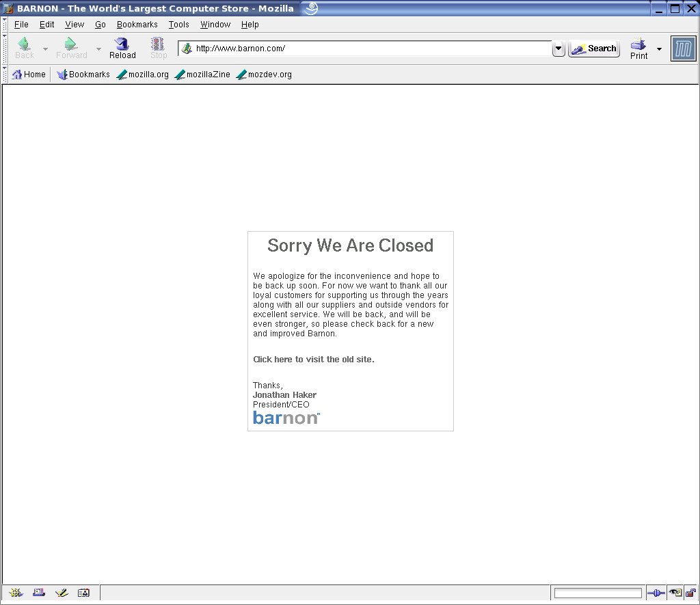
Task: Click the window title bar app icon
Action: (x=8, y=8)
